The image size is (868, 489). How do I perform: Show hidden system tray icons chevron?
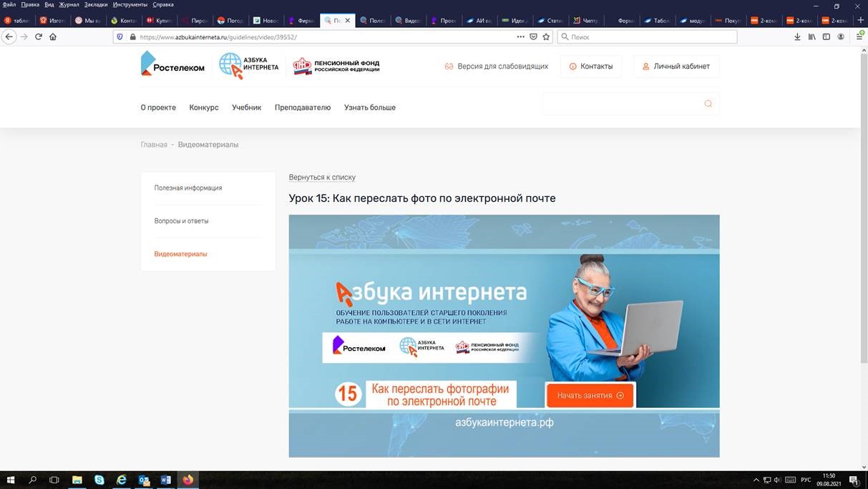click(756, 480)
